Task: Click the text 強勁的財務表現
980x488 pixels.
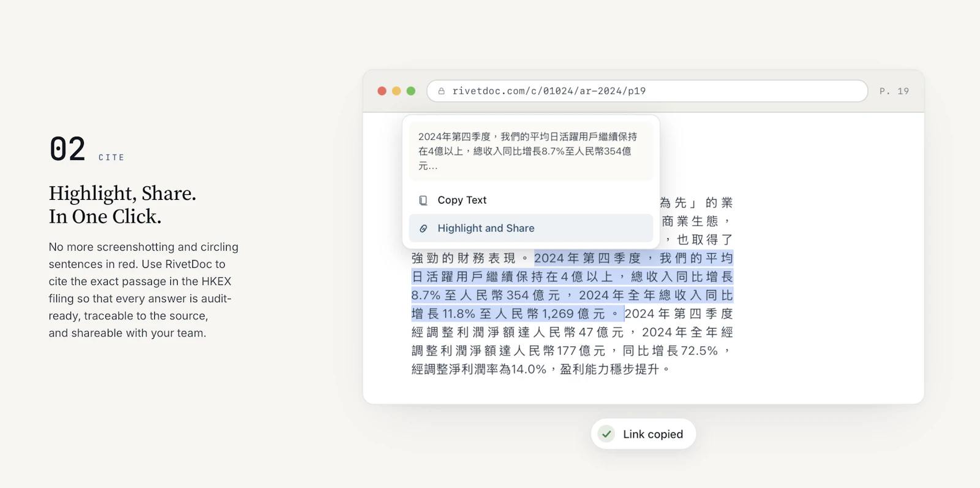Action: (x=464, y=259)
